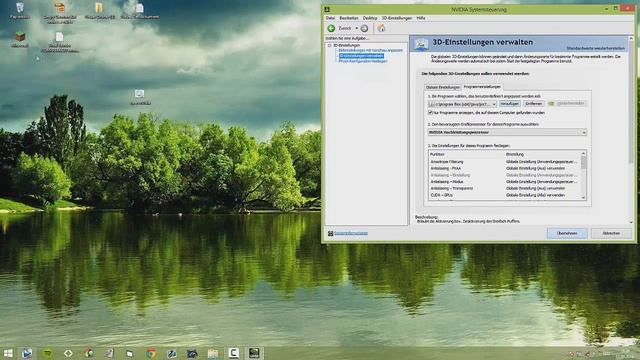Open the Windows Start button
Image resolution: width=640 pixels, height=360 pixels.
(x=8, y=353)
